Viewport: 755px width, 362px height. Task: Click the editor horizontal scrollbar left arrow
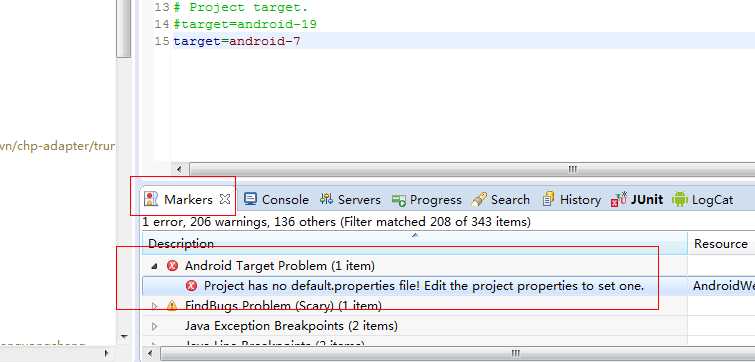(179, 169)
